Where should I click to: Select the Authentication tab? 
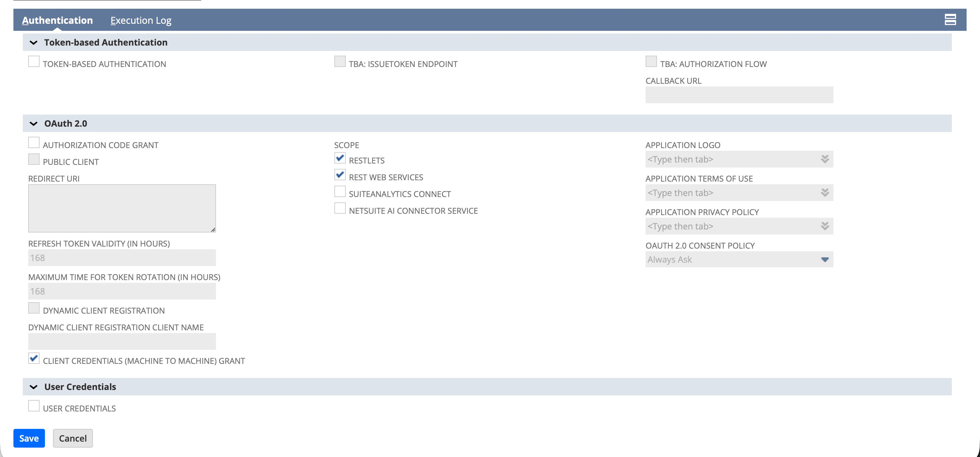point(57,20)
